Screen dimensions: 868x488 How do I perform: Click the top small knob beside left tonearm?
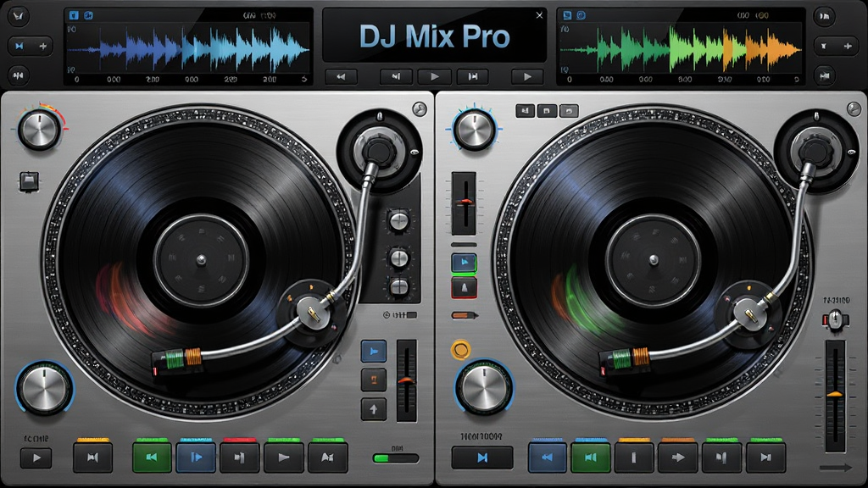399,221
